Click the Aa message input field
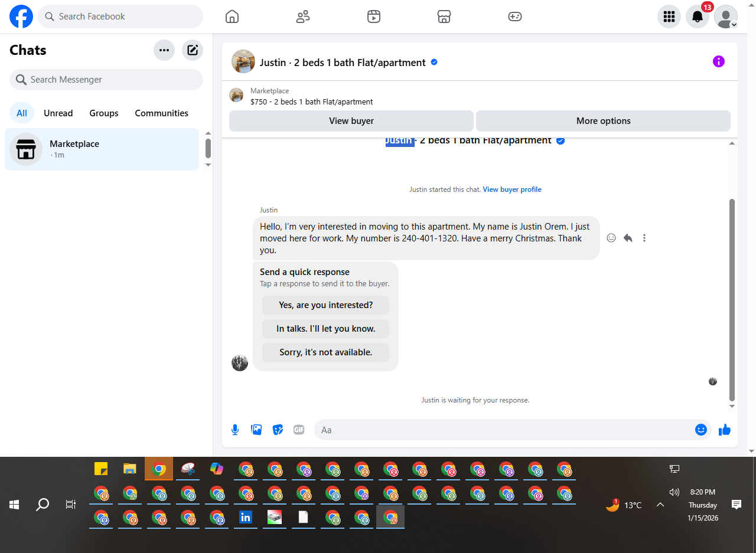Viewport: 756px width, 553px height. coord(505,430)
